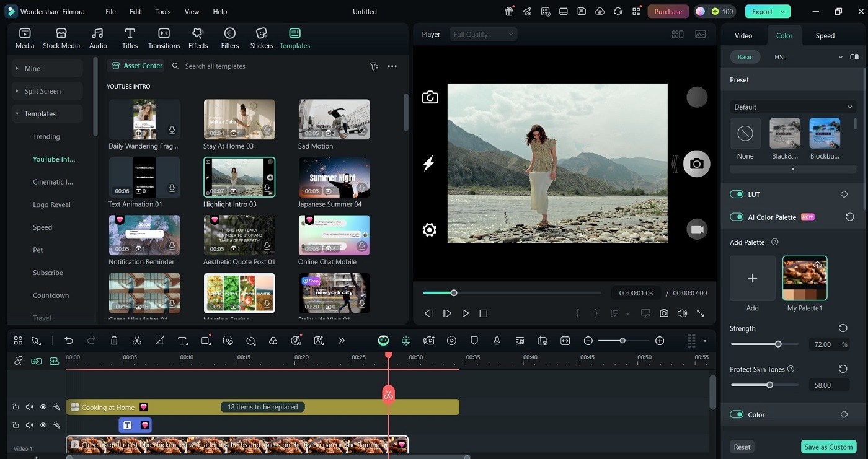Open the Audio tab
868x459 pixels.
[x=98, y=38]
